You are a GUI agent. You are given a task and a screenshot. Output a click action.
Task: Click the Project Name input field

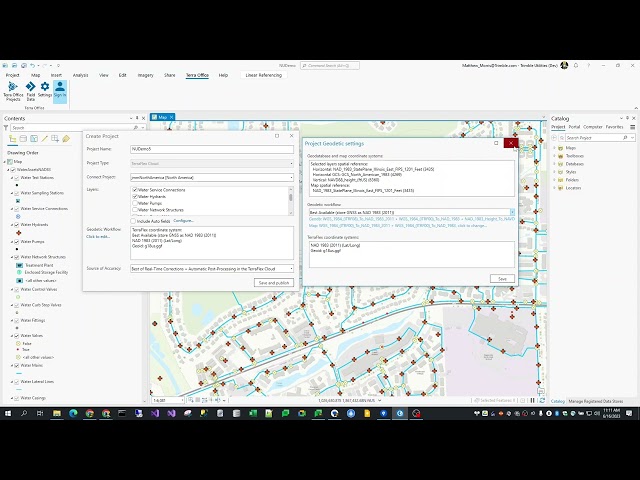212,149
